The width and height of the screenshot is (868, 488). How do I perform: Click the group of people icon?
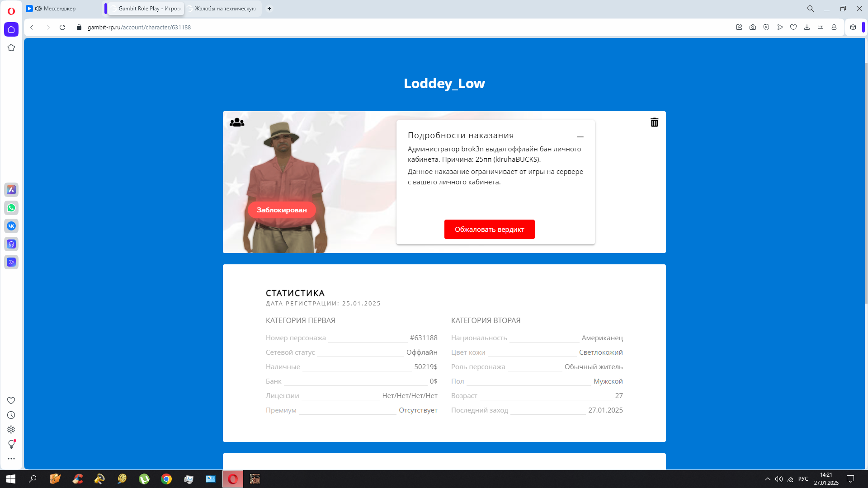point(237,122)
